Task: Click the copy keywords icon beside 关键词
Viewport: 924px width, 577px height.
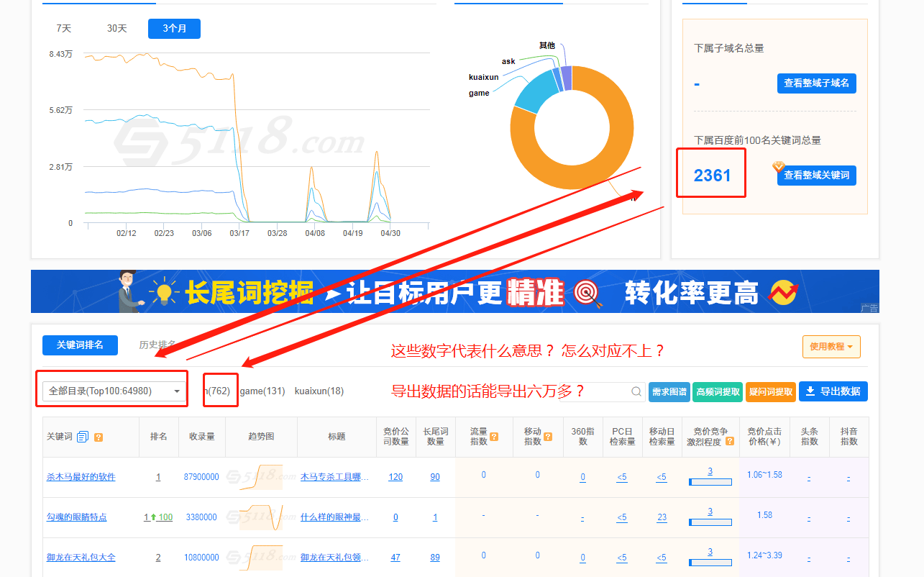Action: (82, 437)
